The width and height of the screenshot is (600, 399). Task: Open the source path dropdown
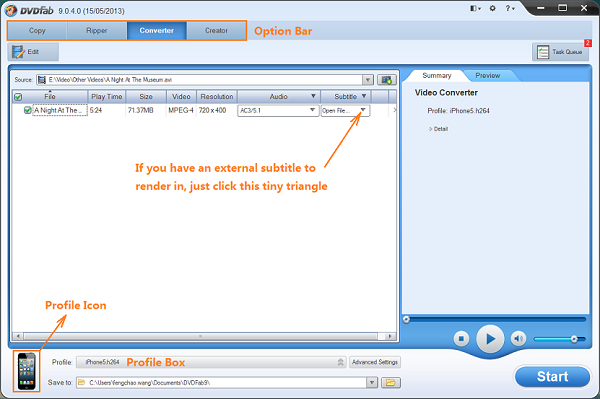368,80
